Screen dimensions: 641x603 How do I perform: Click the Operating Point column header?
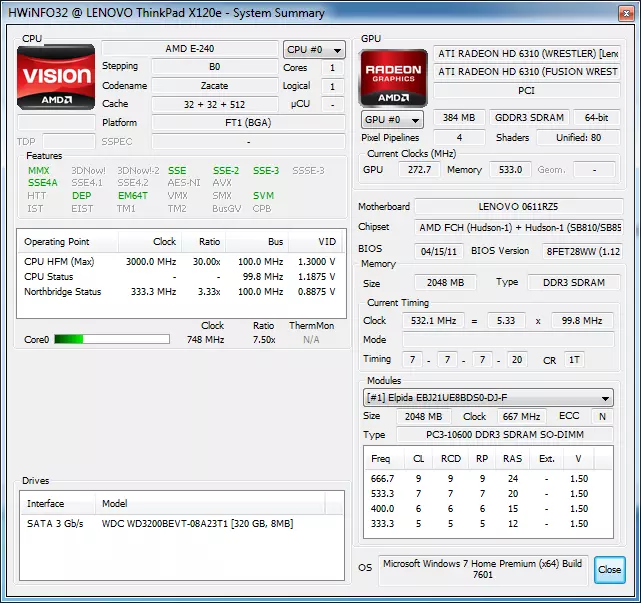(68, 242)
